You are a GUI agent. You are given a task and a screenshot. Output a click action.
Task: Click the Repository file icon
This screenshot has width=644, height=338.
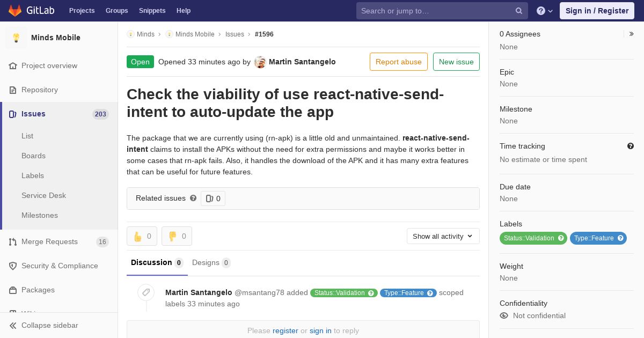point(13,90)
